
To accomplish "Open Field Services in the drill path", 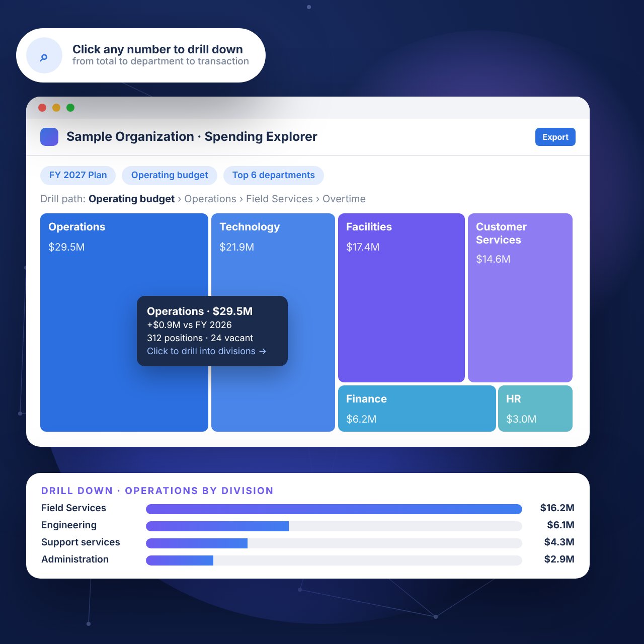I will coord(279,199).
